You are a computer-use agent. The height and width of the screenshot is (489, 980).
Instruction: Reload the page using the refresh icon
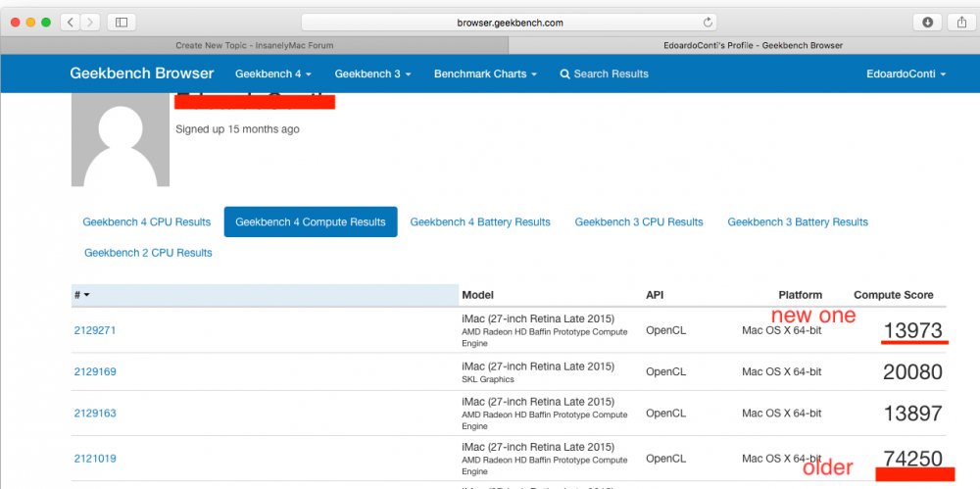pos(708,23)
